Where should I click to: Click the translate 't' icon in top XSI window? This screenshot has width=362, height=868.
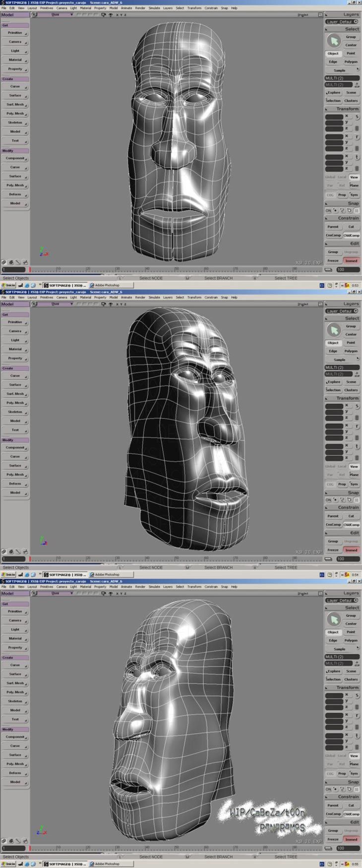(x=357, y=157)
